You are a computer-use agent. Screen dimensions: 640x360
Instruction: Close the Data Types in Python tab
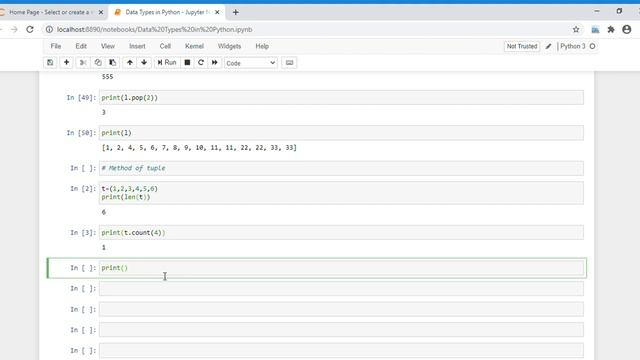pyautogui.click(x=217, y=12)
